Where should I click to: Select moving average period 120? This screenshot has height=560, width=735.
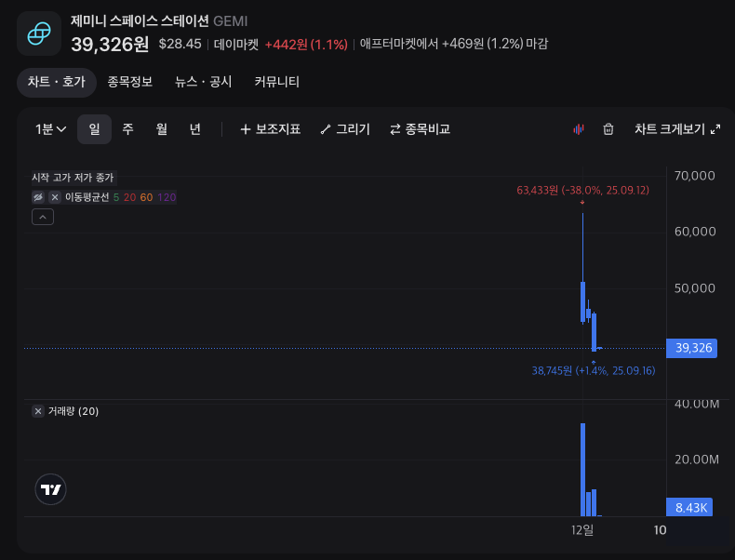(x=167, y=197)
